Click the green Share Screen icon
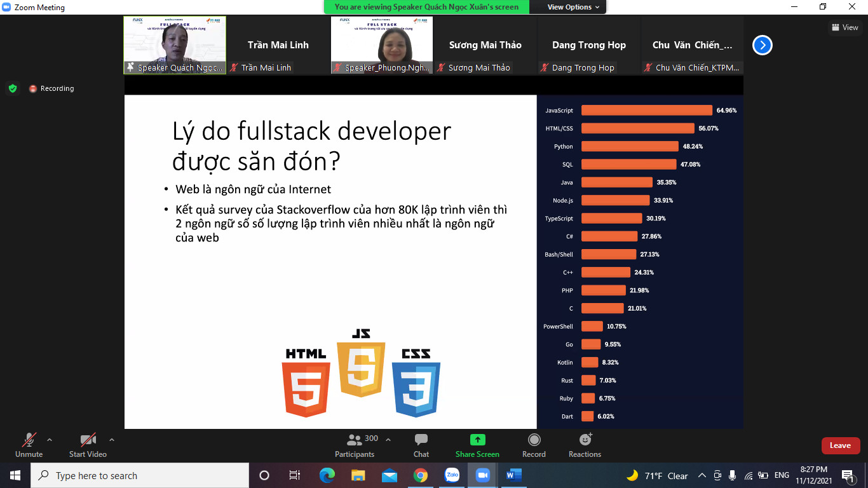The image size is (868, 488). click(x=477, y=440)
